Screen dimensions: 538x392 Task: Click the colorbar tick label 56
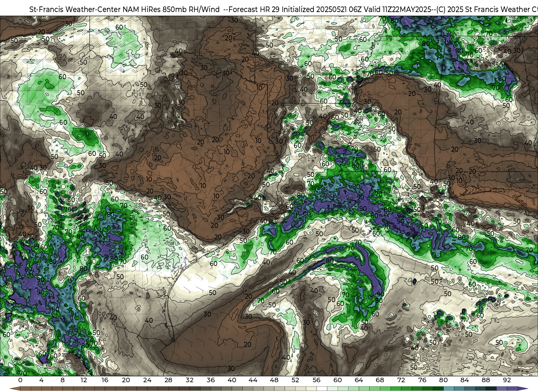(316, 380)
